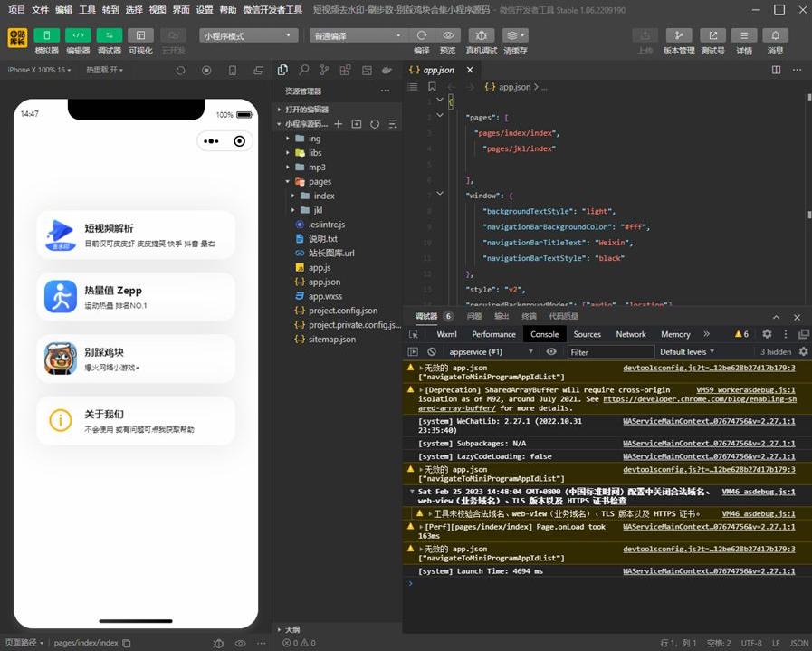Open the explorer files icon
The height and width of the screenshot is (651, 812).
tap(282, 70)
